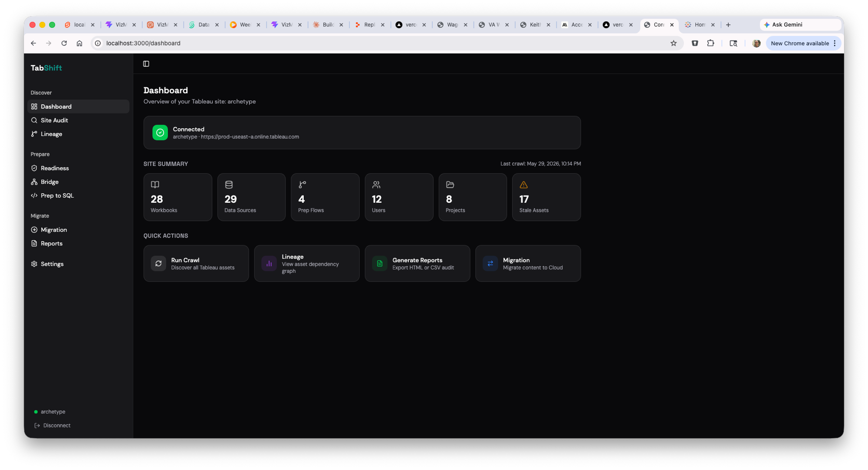
Task: Click the Site Audit magnifier icon
Action: click(34, 120)
